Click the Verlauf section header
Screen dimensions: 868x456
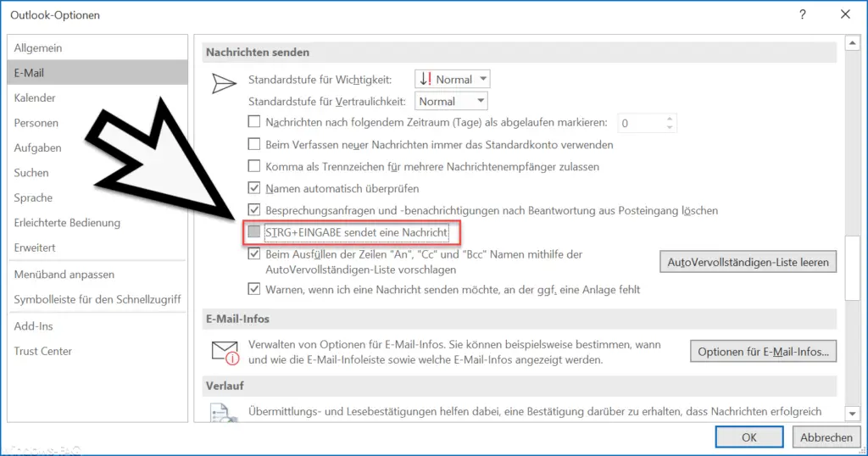520,386
